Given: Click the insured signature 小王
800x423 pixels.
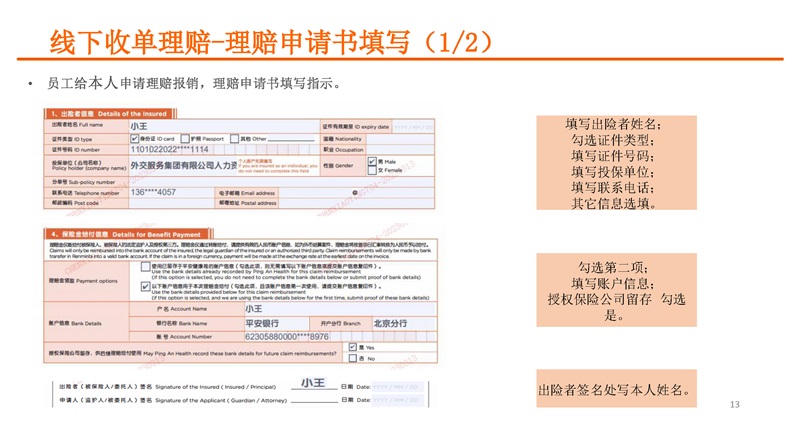Looking at the screenshot, I should (x=313, y=383).
